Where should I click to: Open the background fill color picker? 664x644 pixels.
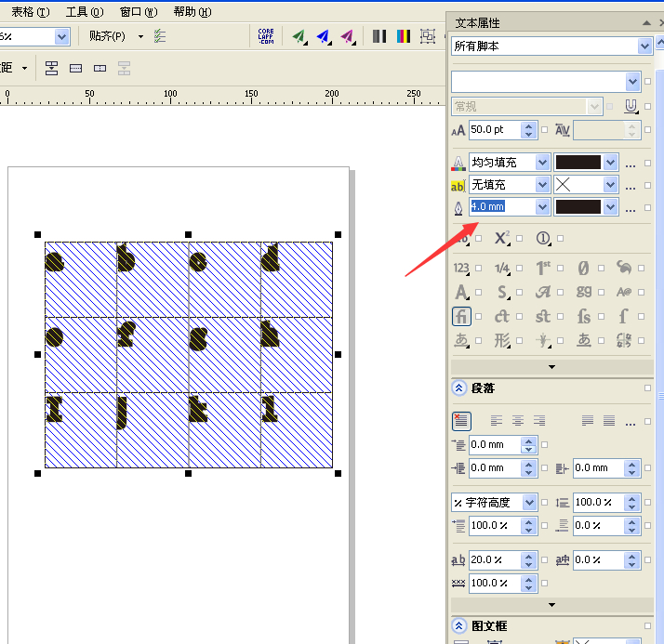tap(586, 185)
